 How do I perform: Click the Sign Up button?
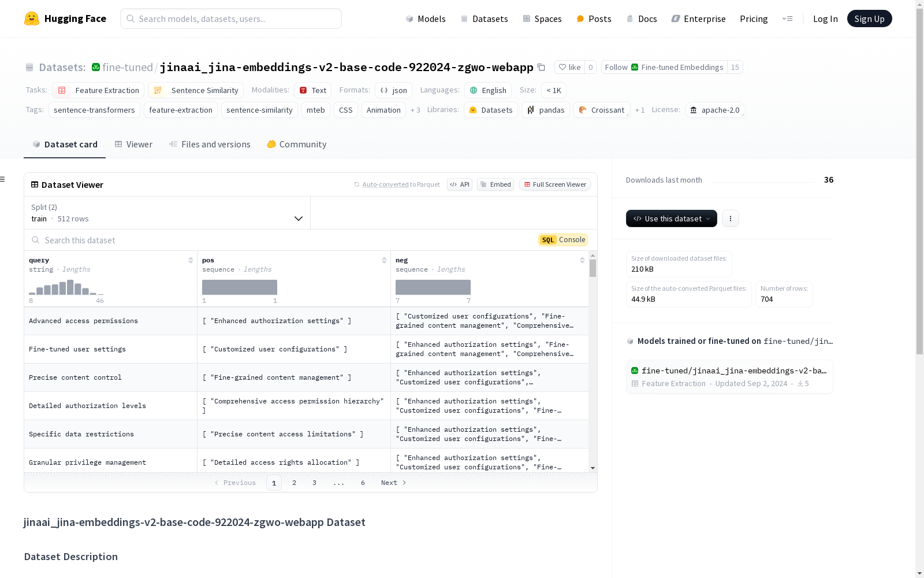tap(869, 18)
